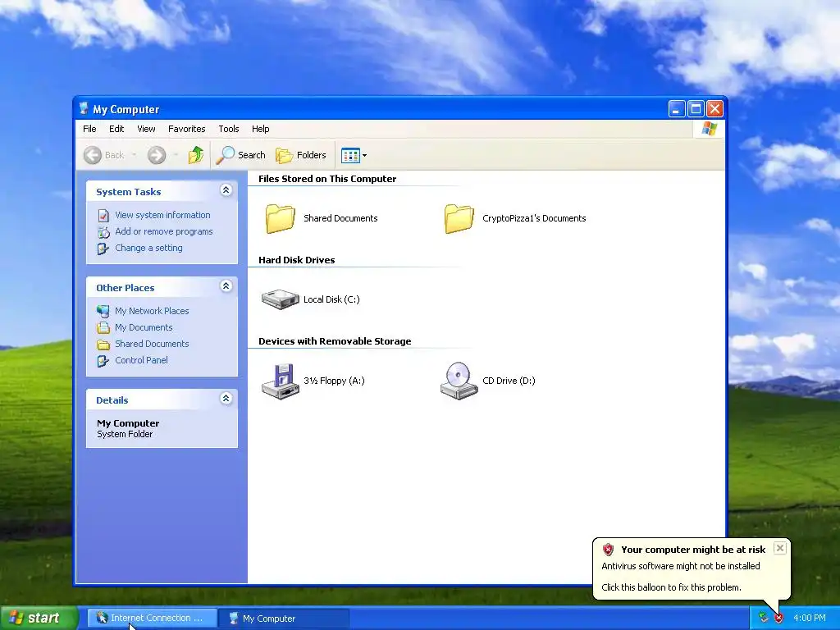The width and height of the screenshot is (840, 630).
Task: Select CryptoPizza1's Documents folder icon
Action: [459, 218]
